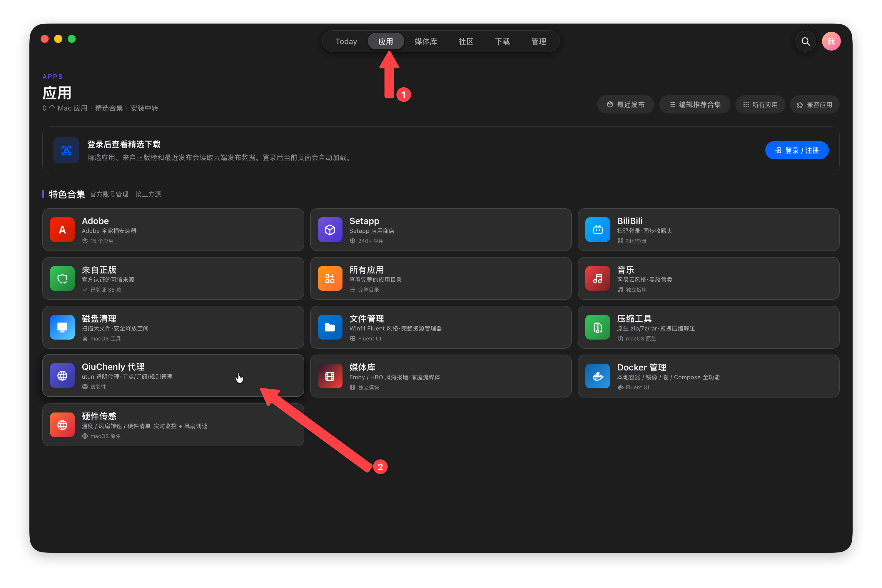Click the 所有应用 filter button at top right
Screen dimensions: 882x588
click(x=760, y=105)
